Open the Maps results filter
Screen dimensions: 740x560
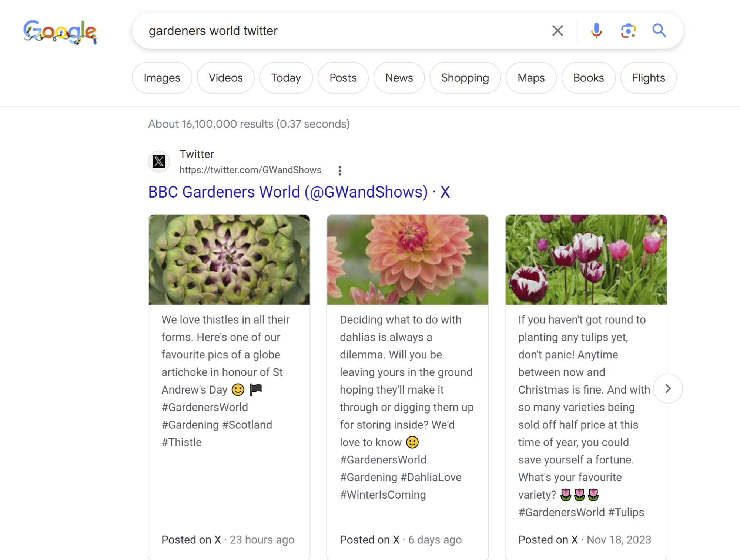tap(531, 78)
